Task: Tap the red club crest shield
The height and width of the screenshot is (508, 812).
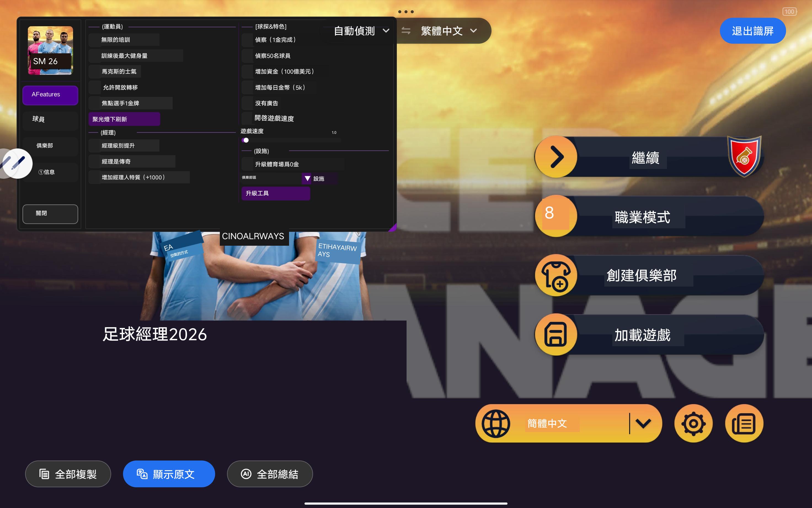Action: pos(744,156)
